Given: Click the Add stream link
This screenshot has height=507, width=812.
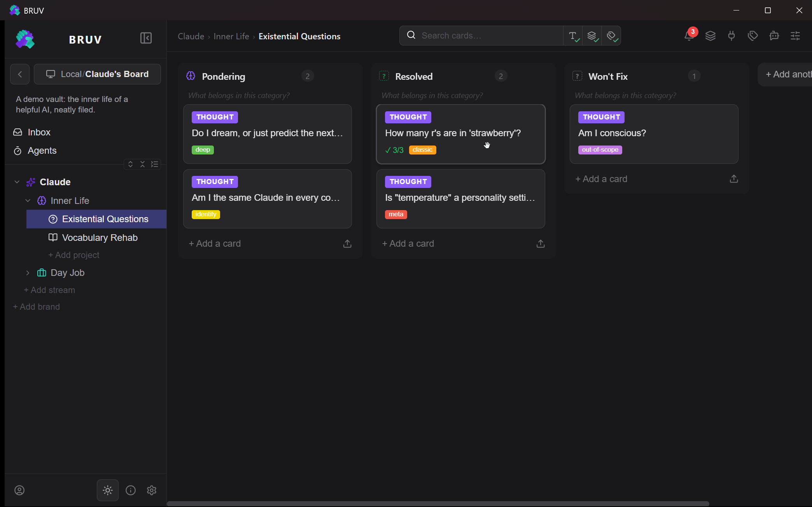Looking at the screenshot, I should [x=49, y=290].
